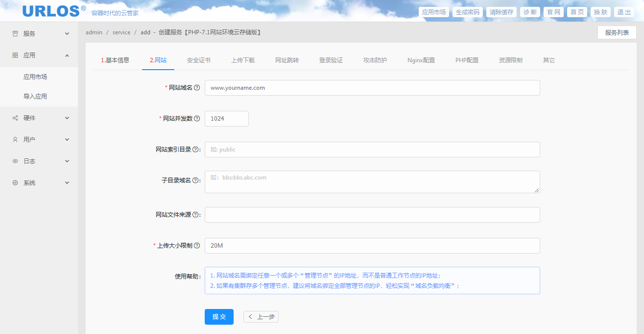Screen dimensions: 644x334
Task: Click the 首页 button
Action: 577,12
